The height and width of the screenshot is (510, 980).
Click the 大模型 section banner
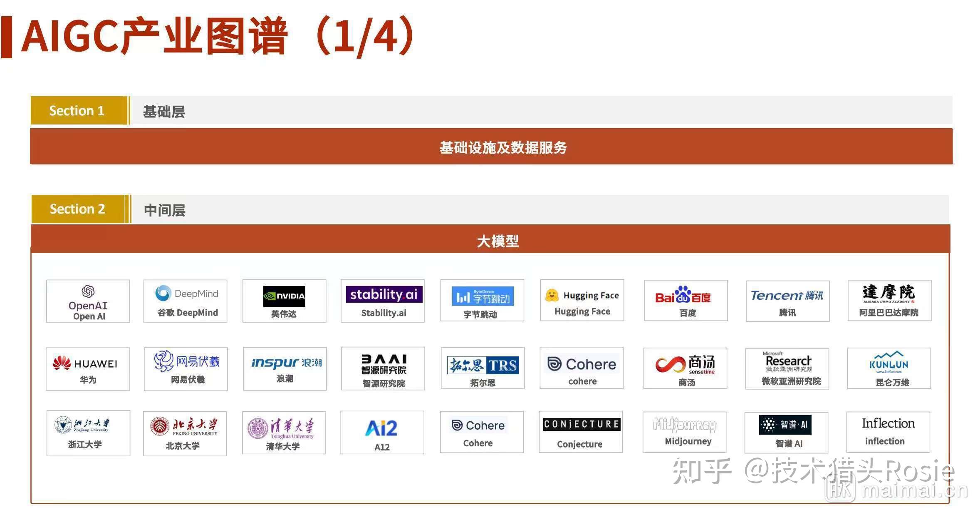tap(498, 241)
